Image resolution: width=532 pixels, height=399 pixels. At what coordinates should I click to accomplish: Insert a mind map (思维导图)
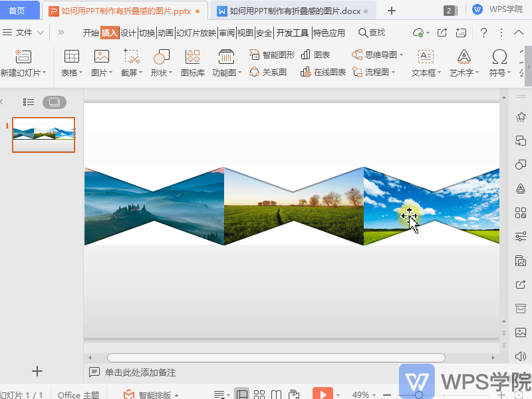pos(377,55)
